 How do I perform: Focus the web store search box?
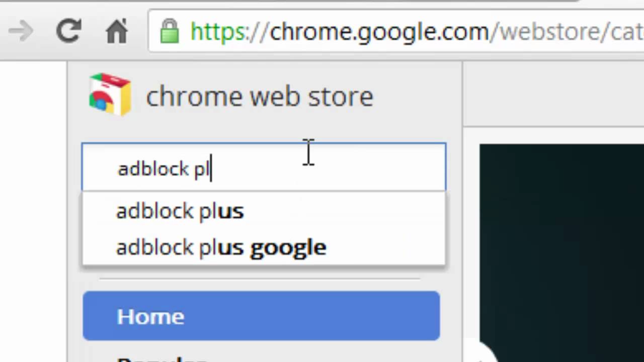(327, 168)
